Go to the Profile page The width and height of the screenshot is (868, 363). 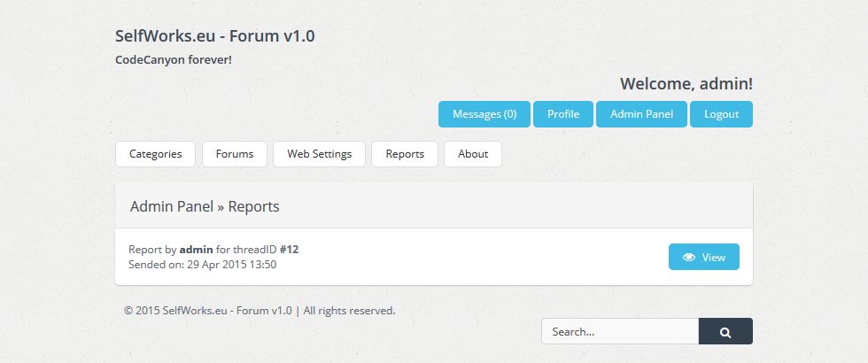[563, 114]
